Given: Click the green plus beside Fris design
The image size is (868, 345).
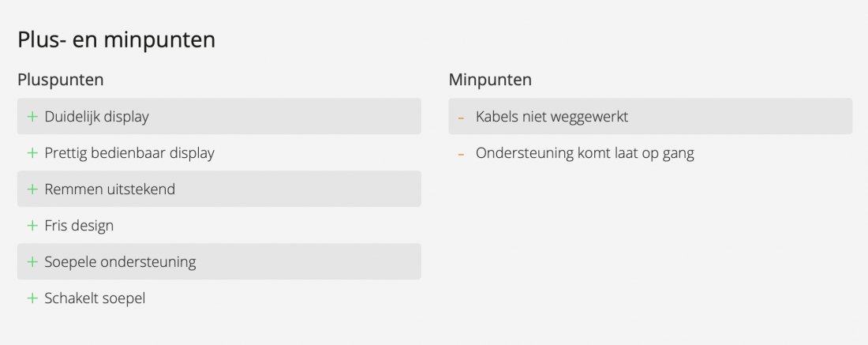Looking at the screenshot, I should pos(32,226).
